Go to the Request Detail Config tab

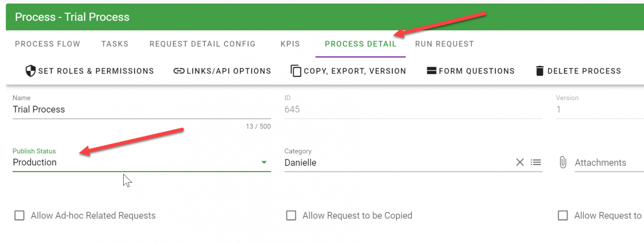[x=202, y=44]
